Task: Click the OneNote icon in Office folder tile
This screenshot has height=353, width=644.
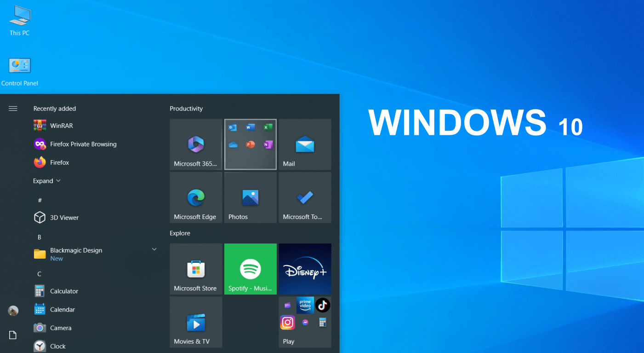Action: click(268, 145)
